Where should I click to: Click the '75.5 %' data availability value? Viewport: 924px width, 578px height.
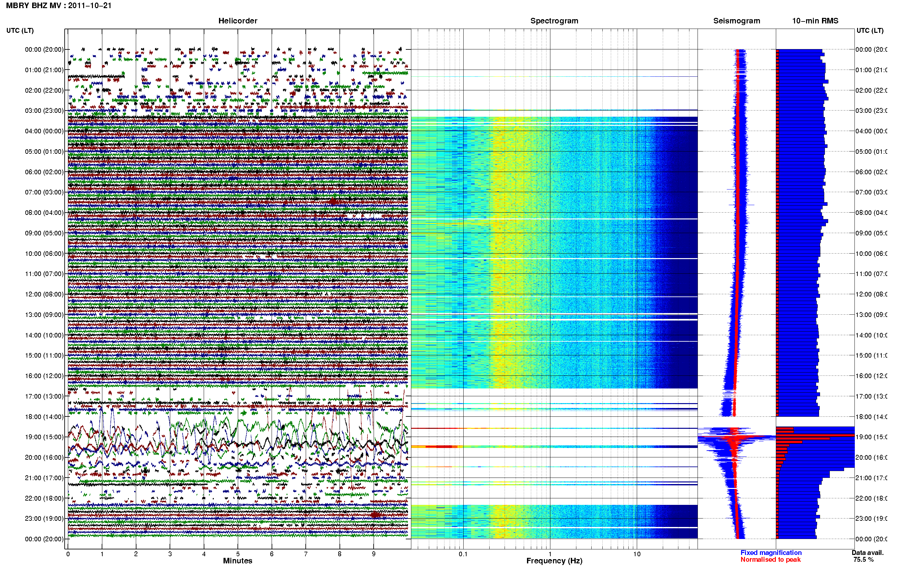[x=863, y=560]
